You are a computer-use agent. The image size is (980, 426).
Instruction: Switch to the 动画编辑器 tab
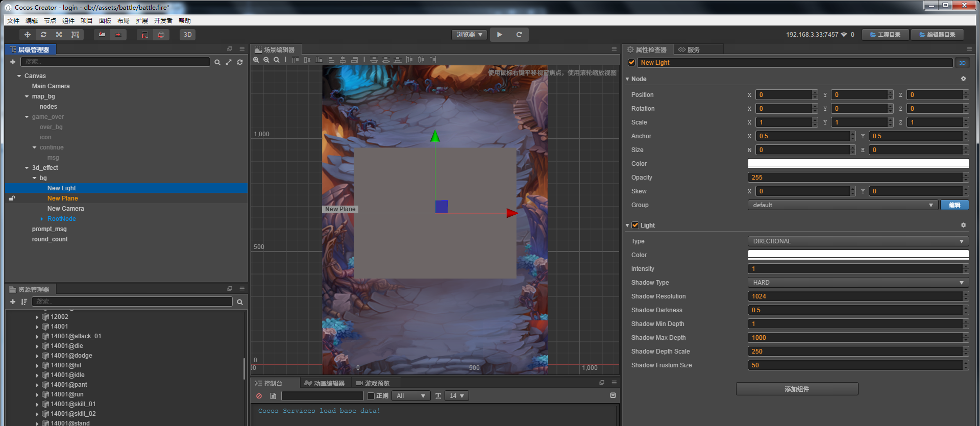point(325,383)
